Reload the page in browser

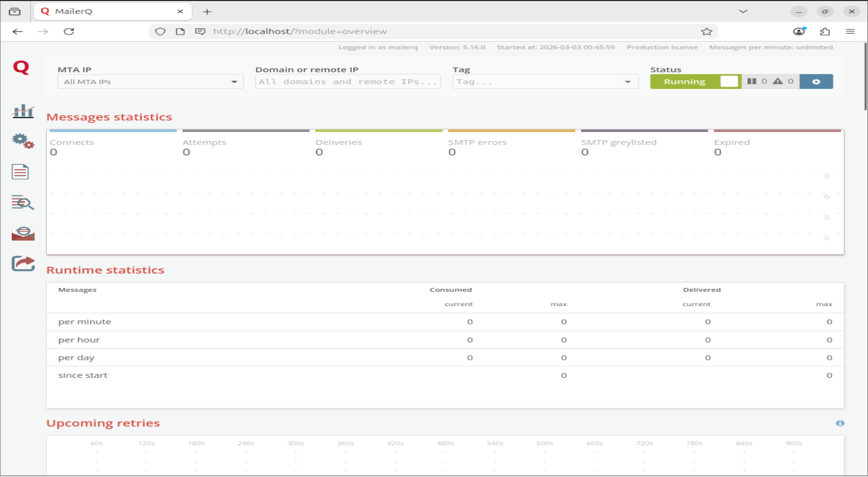point(69,31)
